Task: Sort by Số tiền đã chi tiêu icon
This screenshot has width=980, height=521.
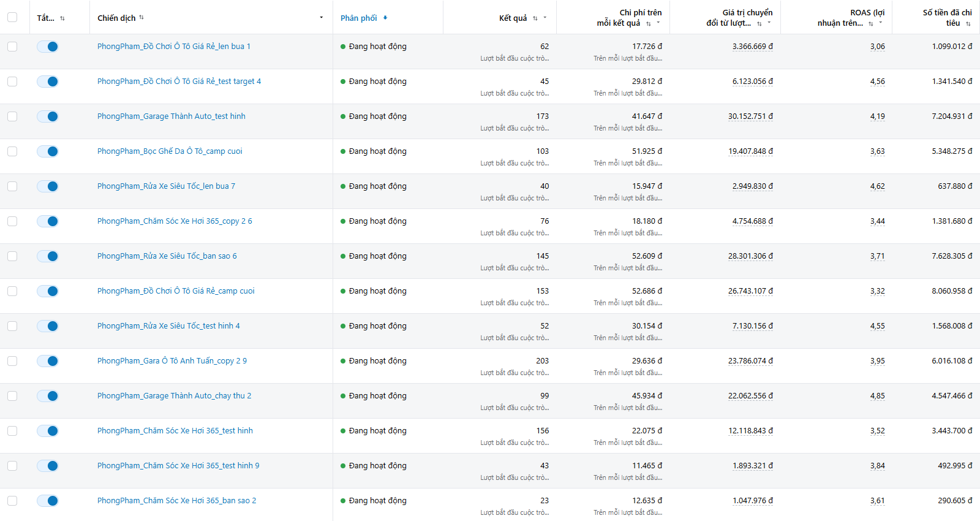Action: [968, 23]
